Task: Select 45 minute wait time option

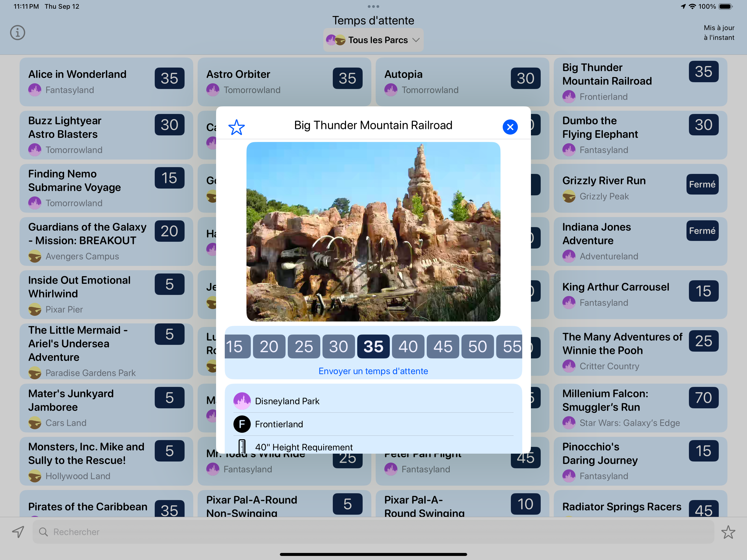Action: [443, 346]
